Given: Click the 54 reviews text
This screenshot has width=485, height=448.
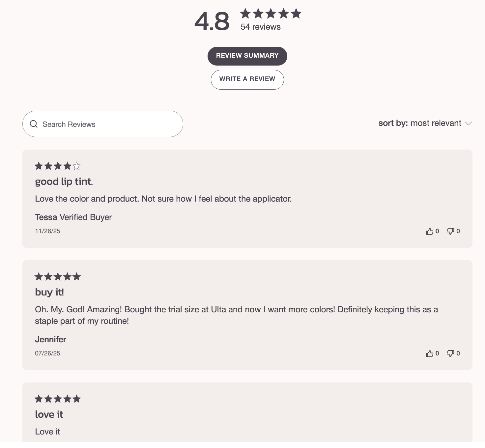Looking at the screenshot, I should [260, 26].
